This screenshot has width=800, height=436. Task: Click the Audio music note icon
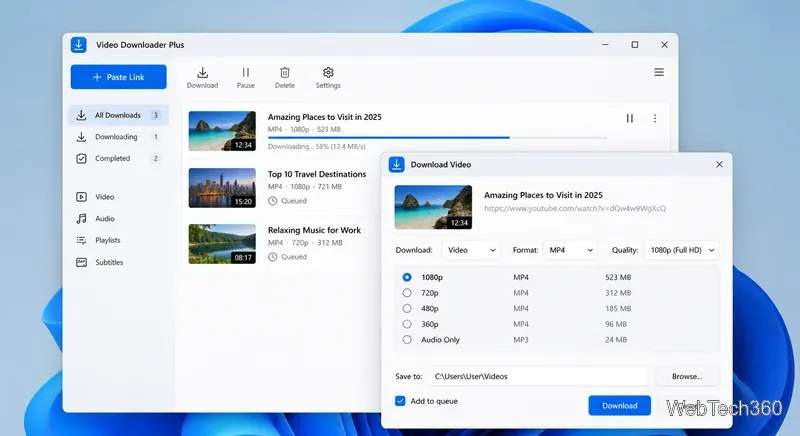click(x=81, y=219)
